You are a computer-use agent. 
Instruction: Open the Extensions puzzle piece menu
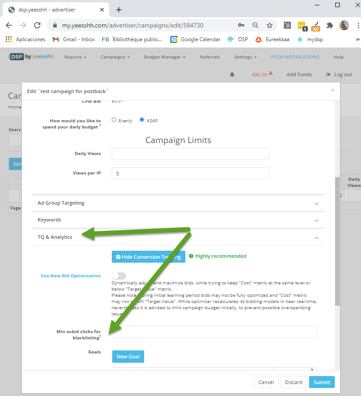click(330, 25)
